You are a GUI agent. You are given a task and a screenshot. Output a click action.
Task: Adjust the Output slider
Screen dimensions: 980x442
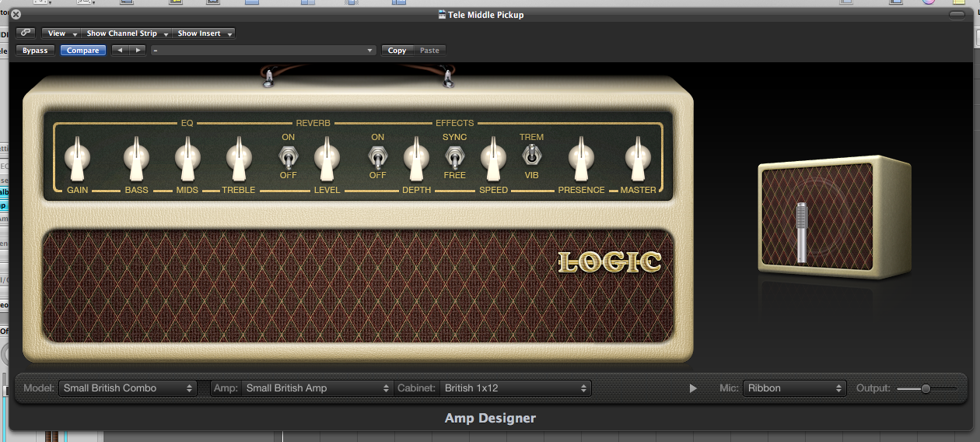[x=926, y=388]
